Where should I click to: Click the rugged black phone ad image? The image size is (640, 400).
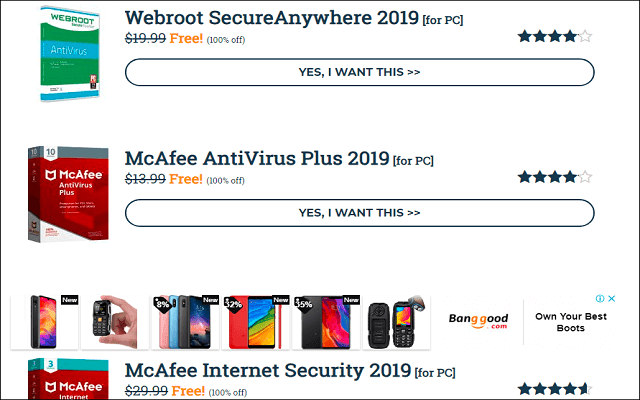point(395,322)
